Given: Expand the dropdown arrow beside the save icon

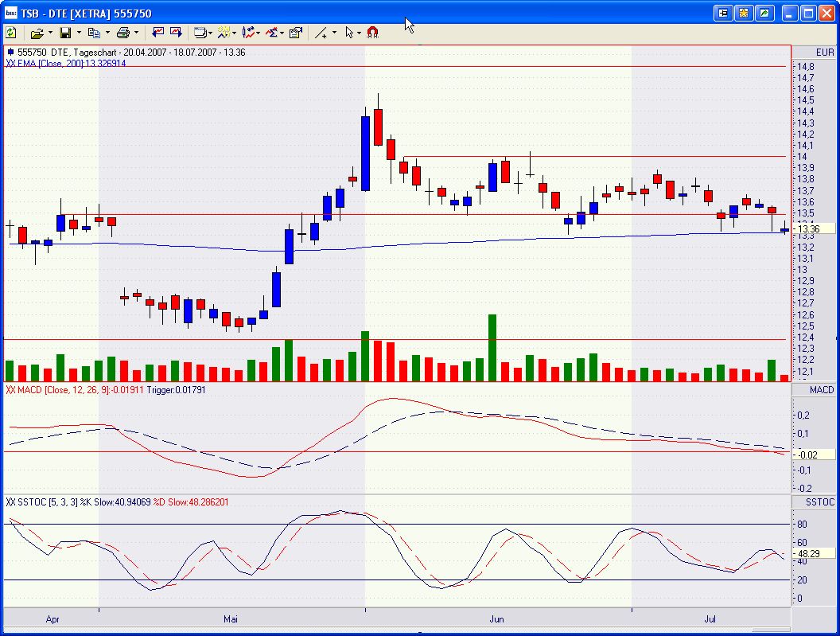Looking at the screenshot, I should click(x=78, y=33).
